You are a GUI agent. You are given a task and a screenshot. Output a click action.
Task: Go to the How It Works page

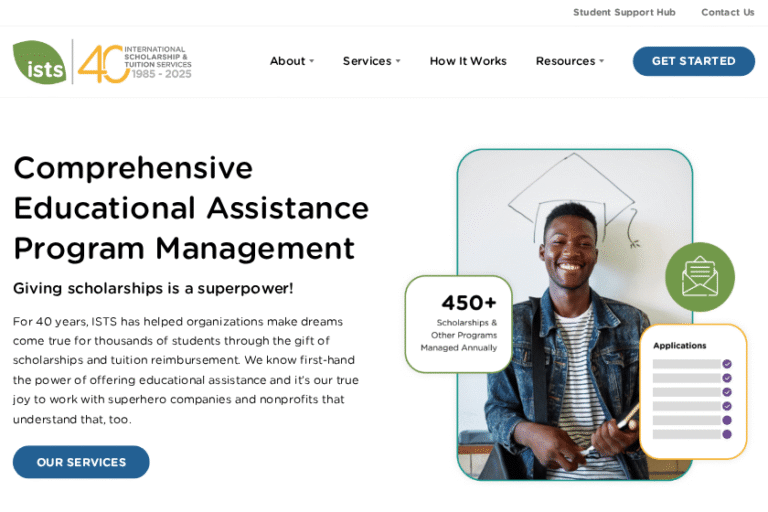(468, 61)
